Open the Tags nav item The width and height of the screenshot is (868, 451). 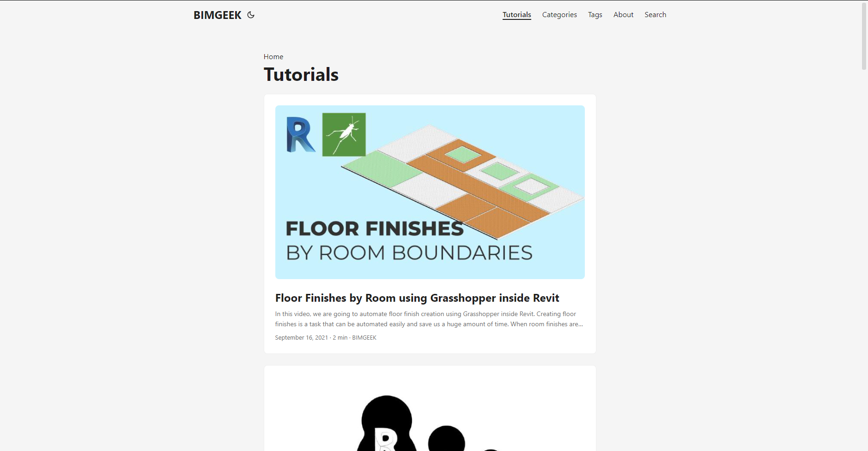click(x=595, y=15)
